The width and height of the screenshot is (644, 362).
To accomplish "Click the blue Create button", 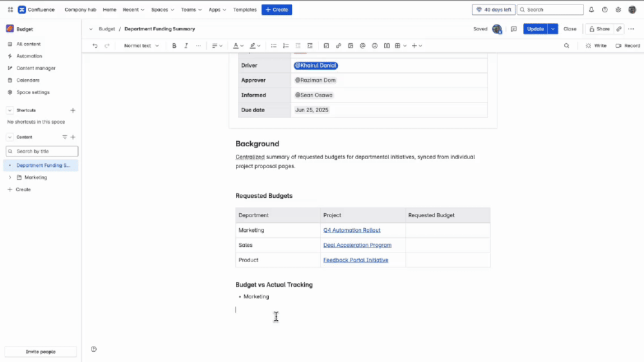I will [277, 10].
